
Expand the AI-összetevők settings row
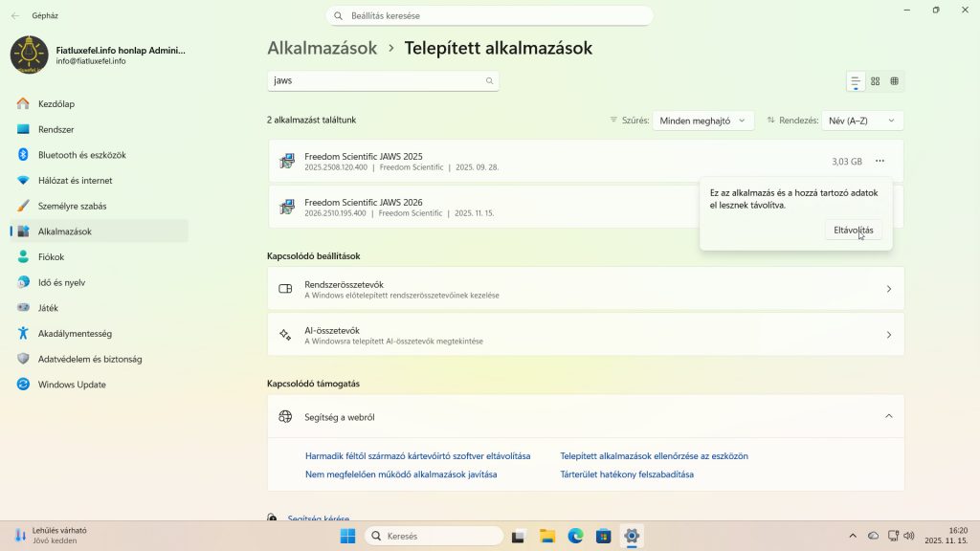click(587, 334)
